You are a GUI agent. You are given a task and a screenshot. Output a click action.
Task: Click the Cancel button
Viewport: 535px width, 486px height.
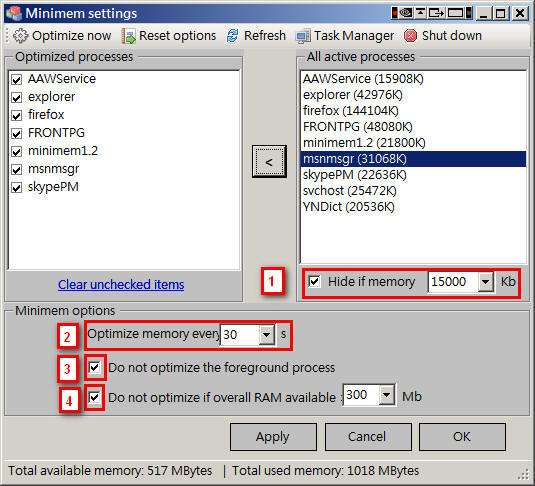pyautogui.click(x=368, y=437)
